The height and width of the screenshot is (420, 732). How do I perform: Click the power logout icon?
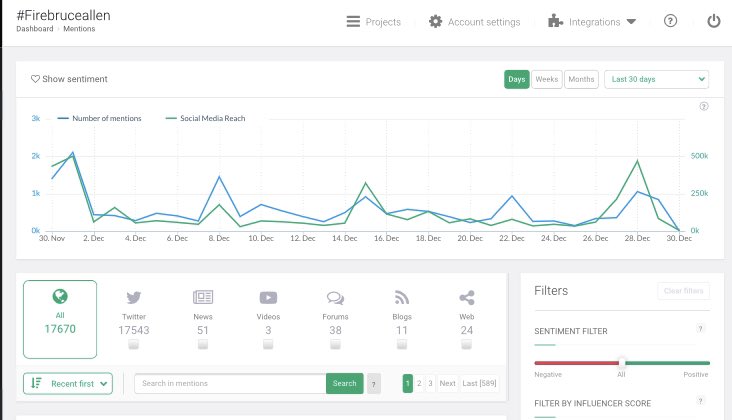pyautogui.click(x=713, y=21)
